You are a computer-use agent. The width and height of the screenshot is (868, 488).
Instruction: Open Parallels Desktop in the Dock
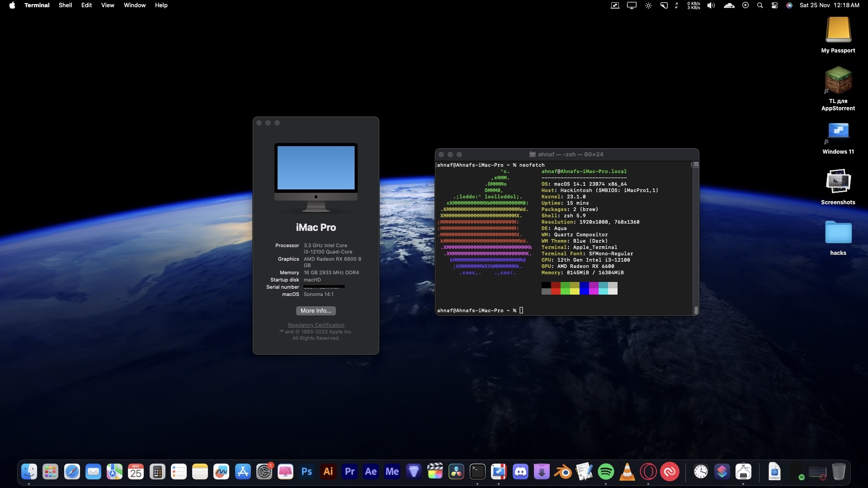click(x=499, y=472)
